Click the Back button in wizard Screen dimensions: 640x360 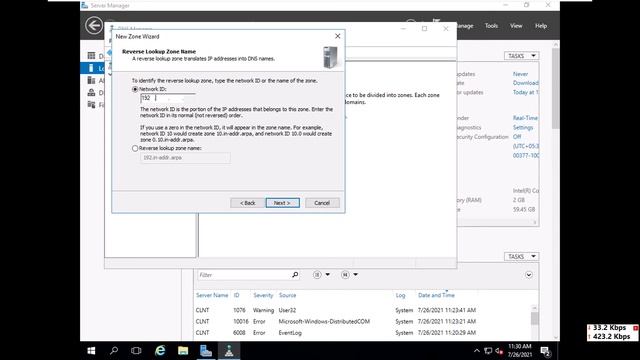[247, 203]
